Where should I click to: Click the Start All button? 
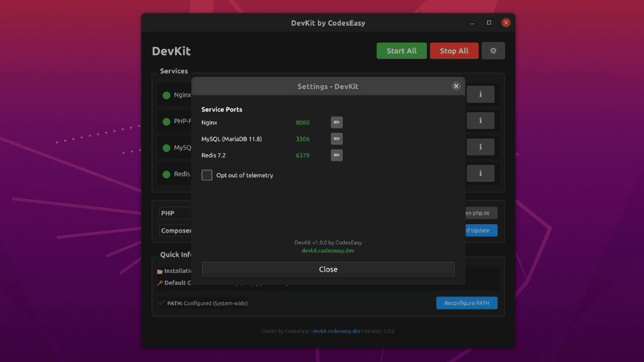(x=402, y=51)
